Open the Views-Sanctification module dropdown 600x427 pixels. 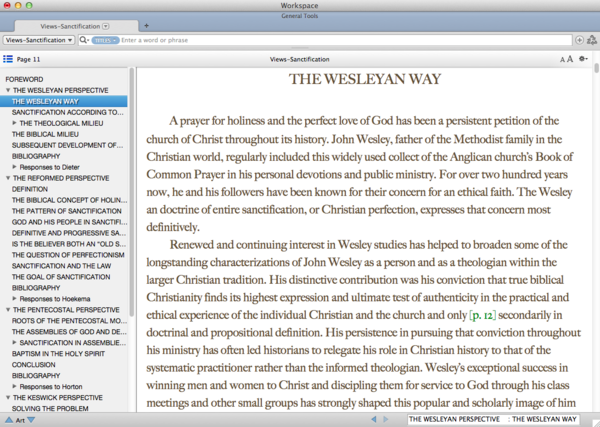[x=39, y=40]
